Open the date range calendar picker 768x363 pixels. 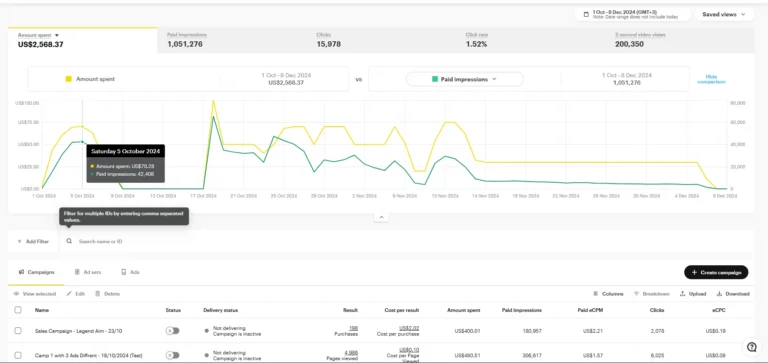pos(633,14)
